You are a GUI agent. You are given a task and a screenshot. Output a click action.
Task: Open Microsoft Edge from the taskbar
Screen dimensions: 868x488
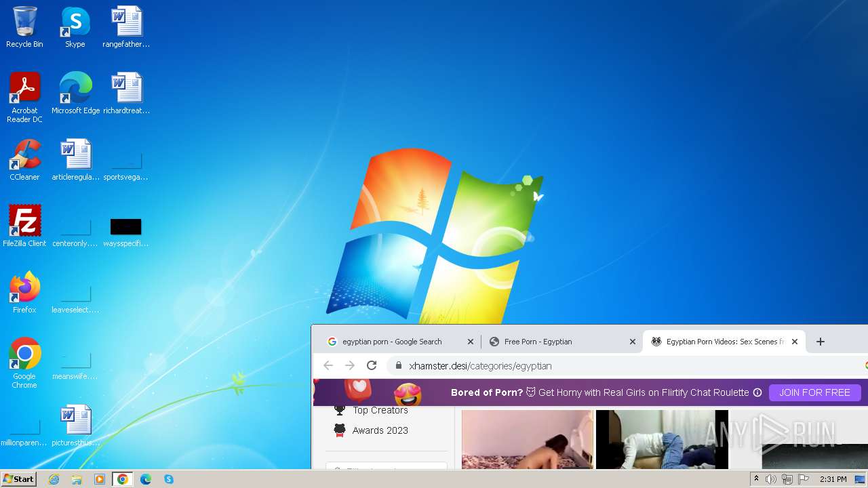(146, 479)
